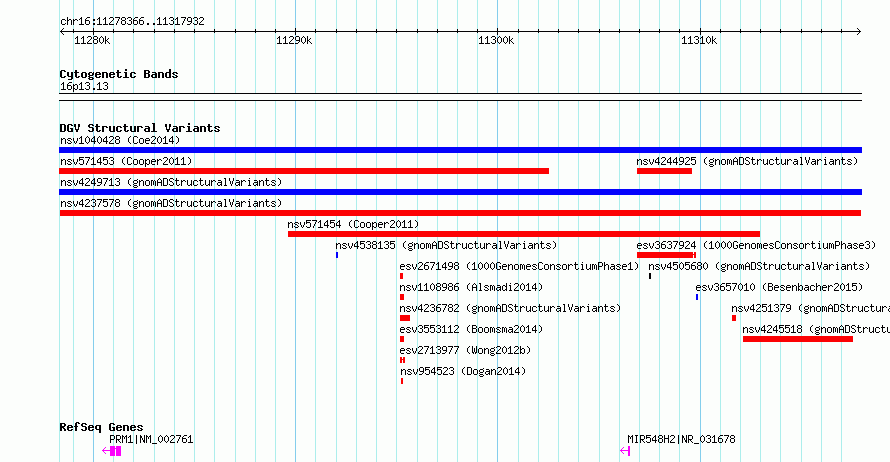
Task: Select nsv571453 (Cooper2011) red bar
Action: tap(304, 171)
